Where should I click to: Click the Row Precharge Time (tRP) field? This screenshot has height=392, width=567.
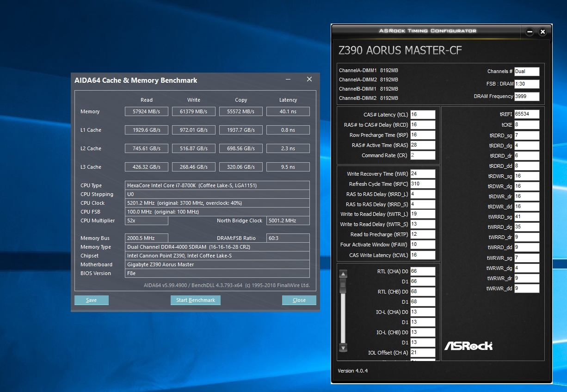point(423,135)
